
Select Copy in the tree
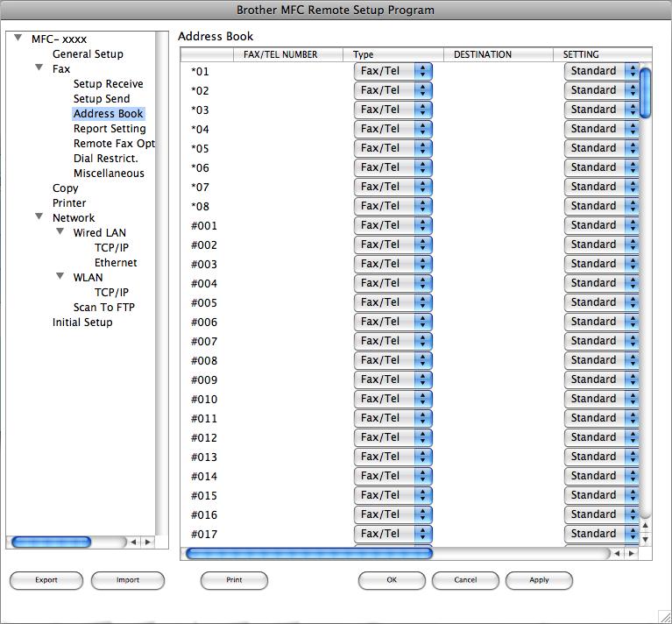(65, 188)
